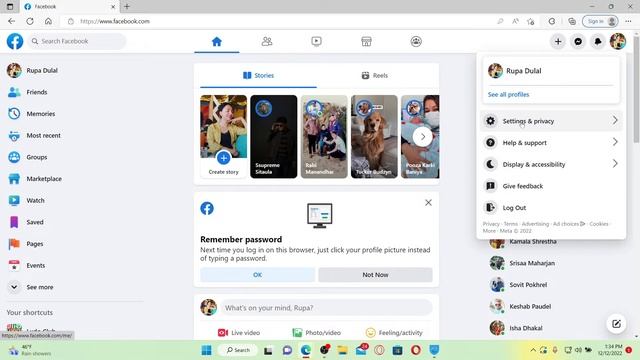
Task: Click the taskbar Search box
Action: point(237,350)
